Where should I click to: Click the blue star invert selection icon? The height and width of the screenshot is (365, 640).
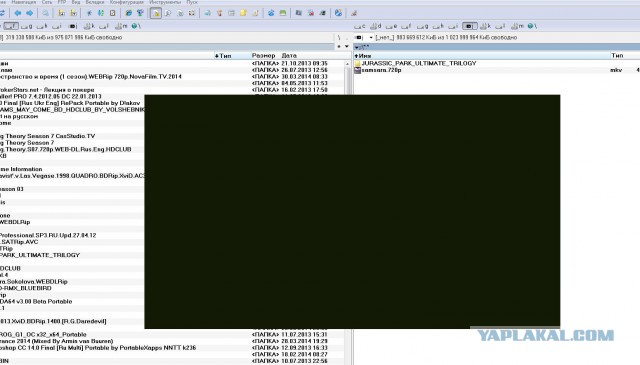89,13
